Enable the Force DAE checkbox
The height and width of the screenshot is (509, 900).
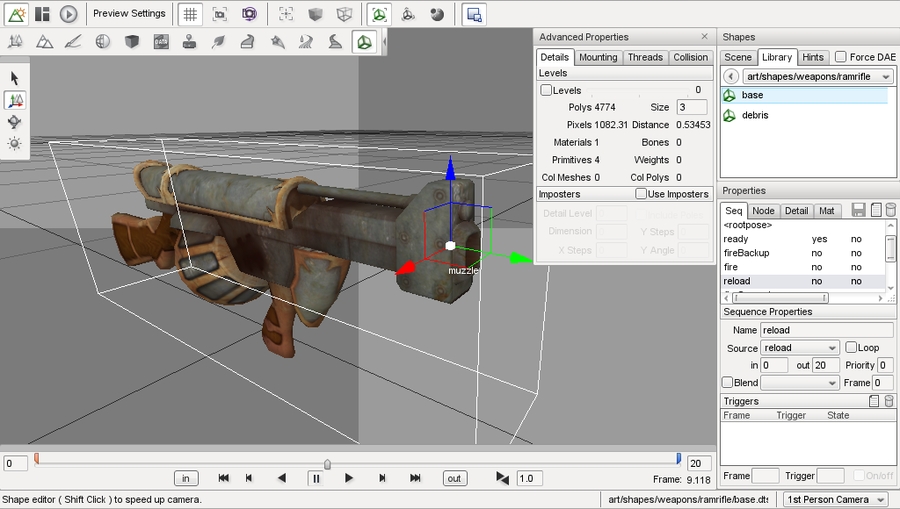point(840,57)
